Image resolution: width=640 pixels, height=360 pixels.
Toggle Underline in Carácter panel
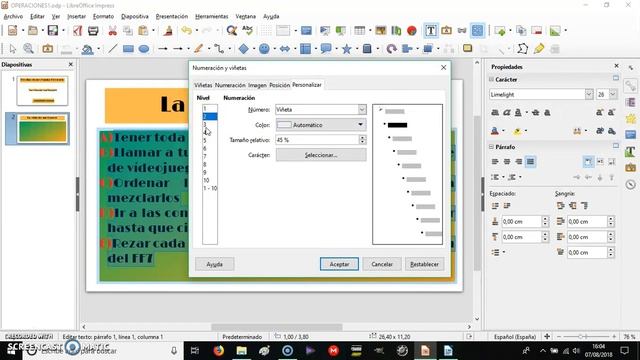518,112
